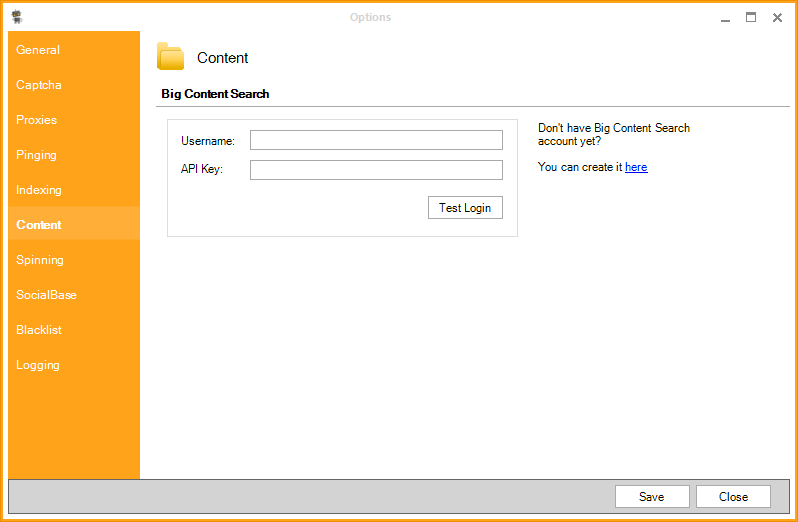Image resolution: width=798 pixels, height=522 pixels.
Task: Close window with the title bar X
Action: click(777, 17)
